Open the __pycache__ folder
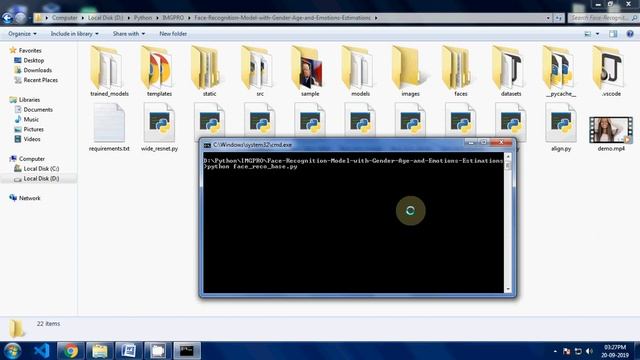Image resolution: width=640 pixels, height=360 pixels. click(561, 71)
